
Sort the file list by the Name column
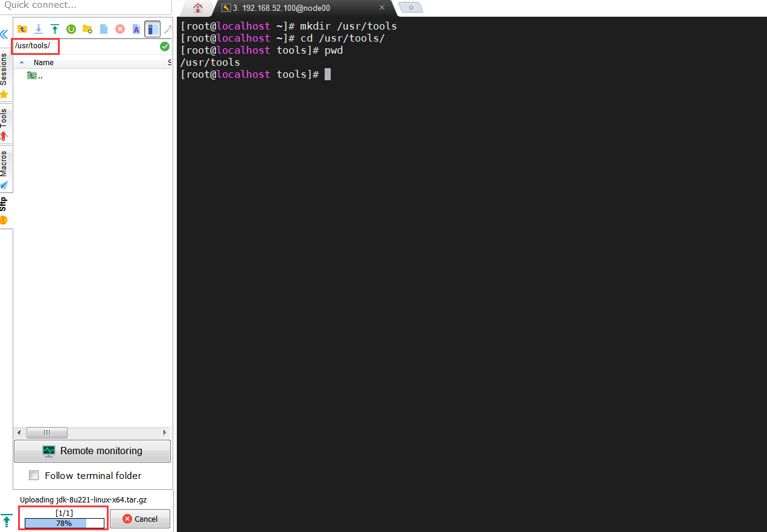(43, 63)
